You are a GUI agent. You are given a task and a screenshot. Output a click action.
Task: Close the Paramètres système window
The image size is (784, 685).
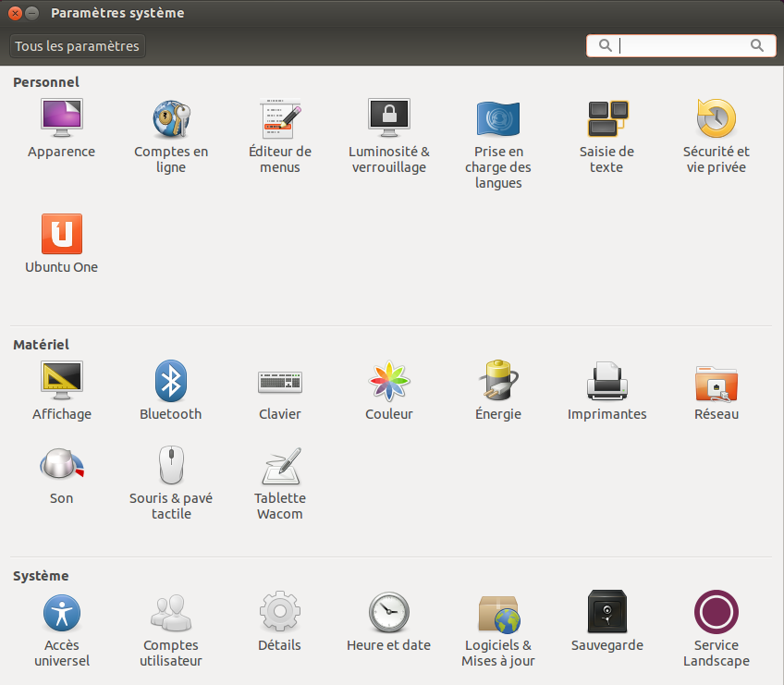point(16,13)
